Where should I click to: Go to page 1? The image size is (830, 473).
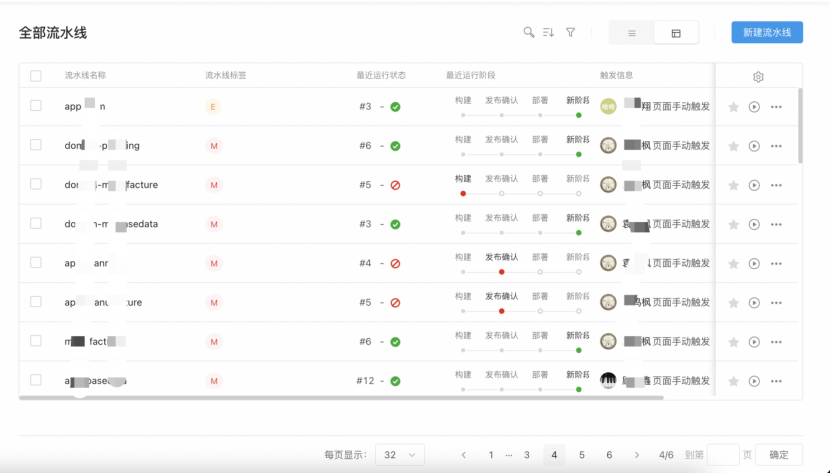(x=491, y=454)
